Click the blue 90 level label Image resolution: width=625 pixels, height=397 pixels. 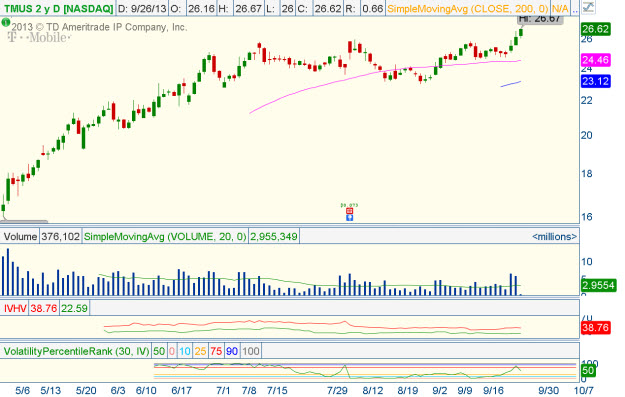pyautogui.click(x=232, y=351)
